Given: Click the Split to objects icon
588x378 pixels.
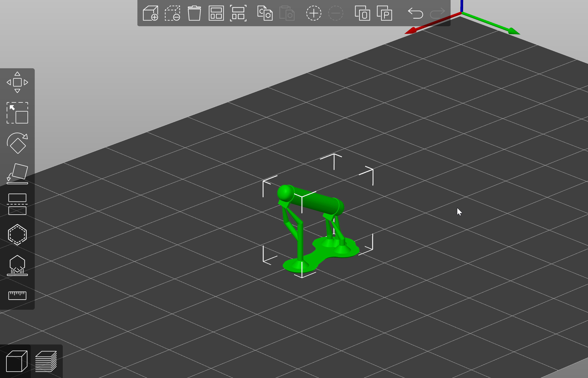Looking at the screenshot, I should click(x=363, y=13).
